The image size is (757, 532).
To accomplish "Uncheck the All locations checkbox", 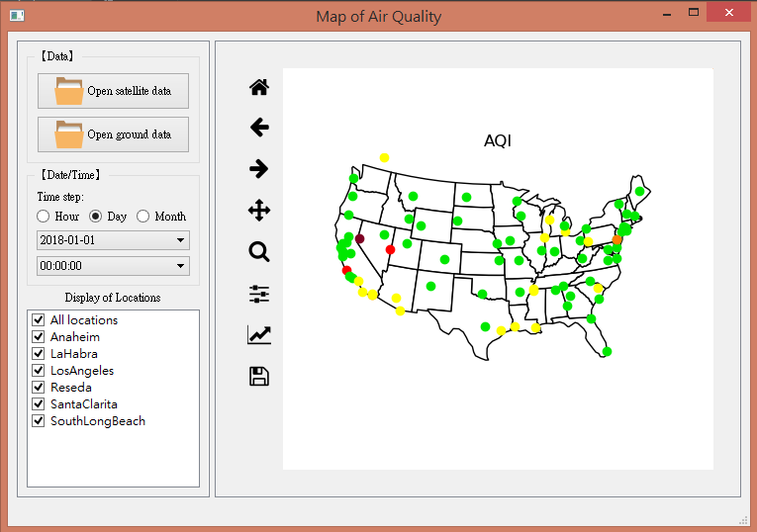I will point(39,320).
